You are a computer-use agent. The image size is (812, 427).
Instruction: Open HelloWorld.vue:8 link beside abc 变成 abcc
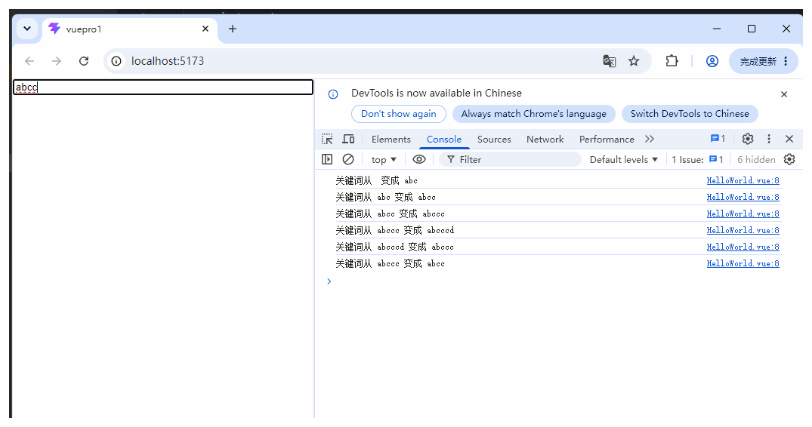click(x=743, y=197)
